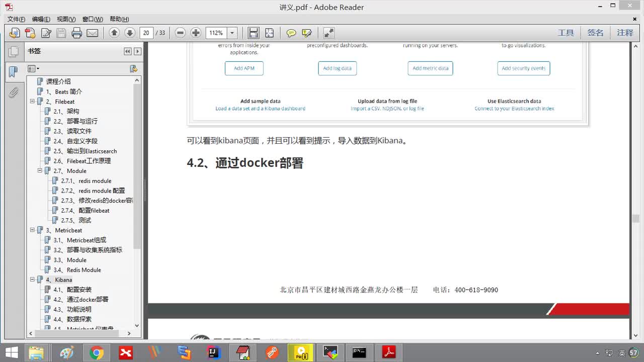
Task: Open the 签名 pane
Action: [x=595, y=33]
